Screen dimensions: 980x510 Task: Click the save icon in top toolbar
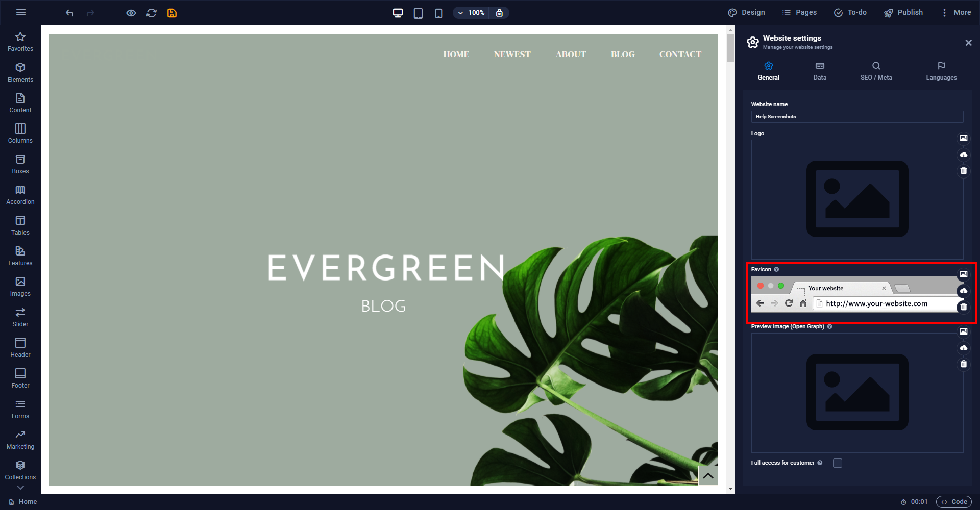point(172,13)
